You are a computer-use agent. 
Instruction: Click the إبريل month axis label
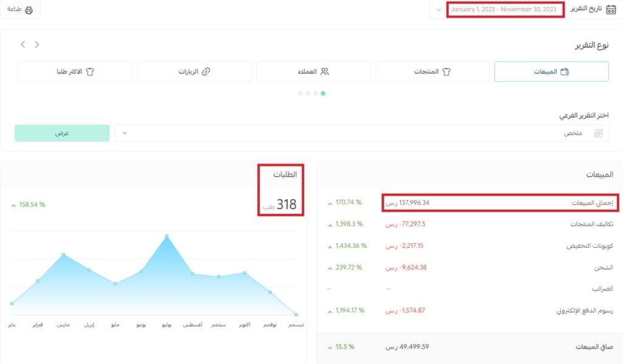click(x=89, y=325)
